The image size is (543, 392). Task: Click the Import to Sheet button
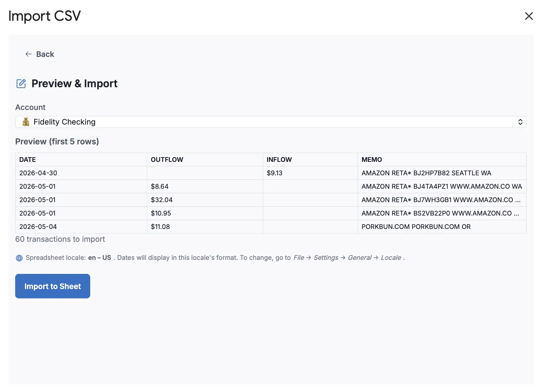pos(53,286)
